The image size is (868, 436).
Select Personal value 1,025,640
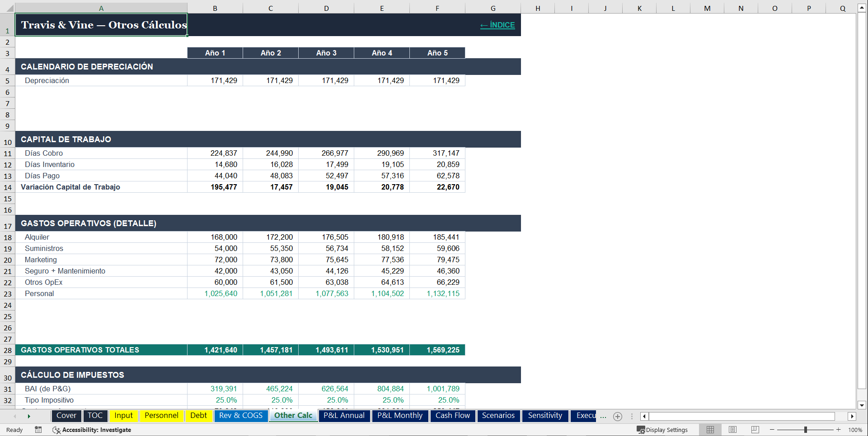click(215, 293)
